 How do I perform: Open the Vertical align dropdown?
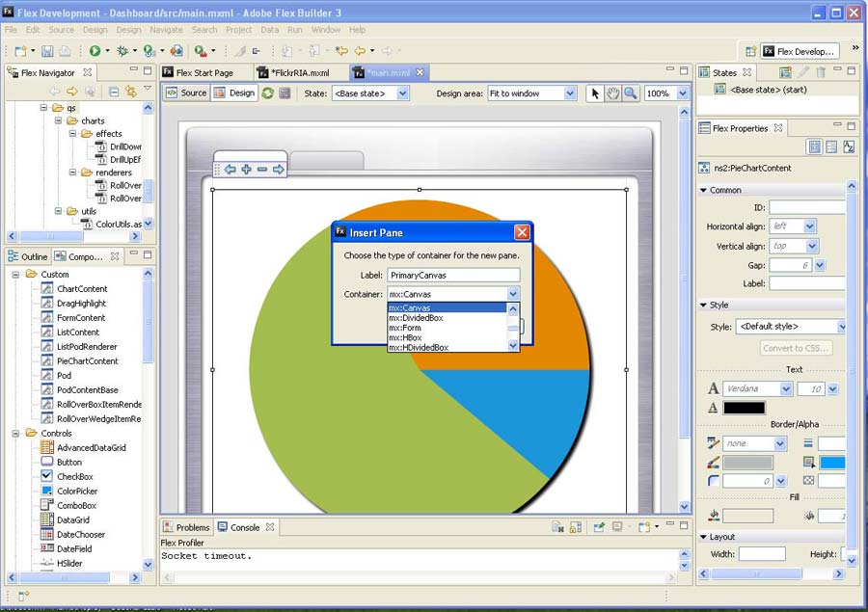tap(812, 246)
